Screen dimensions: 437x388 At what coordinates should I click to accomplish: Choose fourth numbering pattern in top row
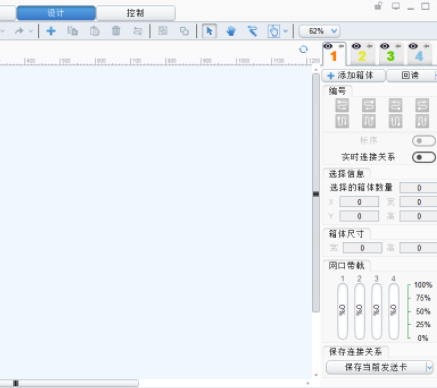pyautogui.click(x=422, y=105)
